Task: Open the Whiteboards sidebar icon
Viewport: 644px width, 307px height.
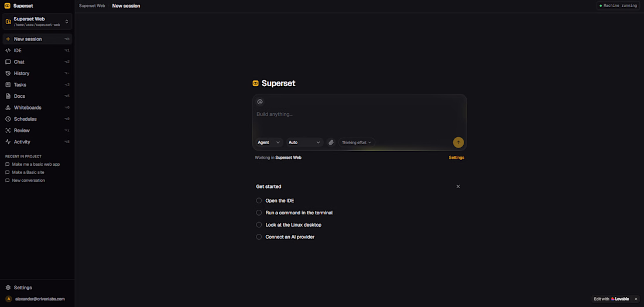Action: [x=8, y=108]
